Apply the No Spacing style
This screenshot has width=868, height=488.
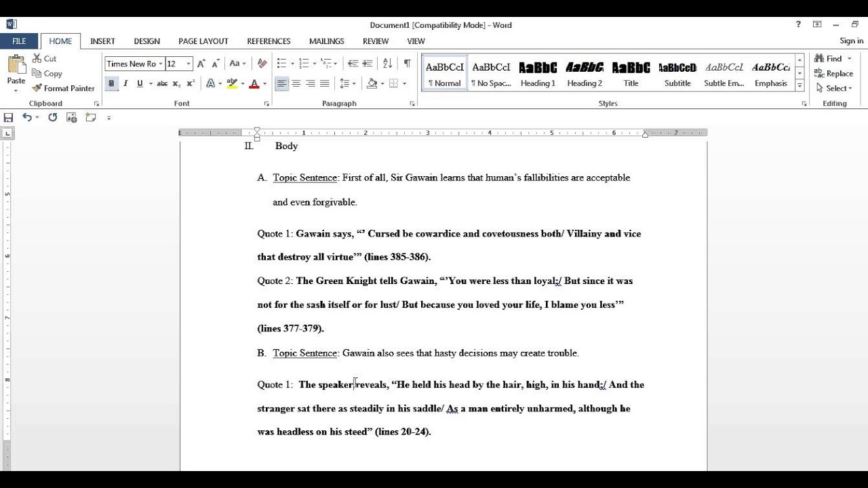pyautogui.click(x=491, y=73)
